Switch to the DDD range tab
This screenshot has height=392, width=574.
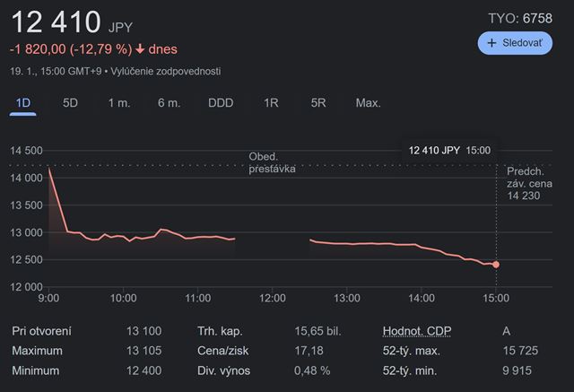point(221,103)
